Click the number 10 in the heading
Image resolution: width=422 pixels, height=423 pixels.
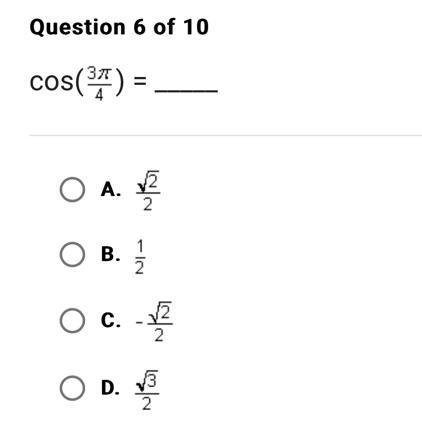tap(196, 27)
